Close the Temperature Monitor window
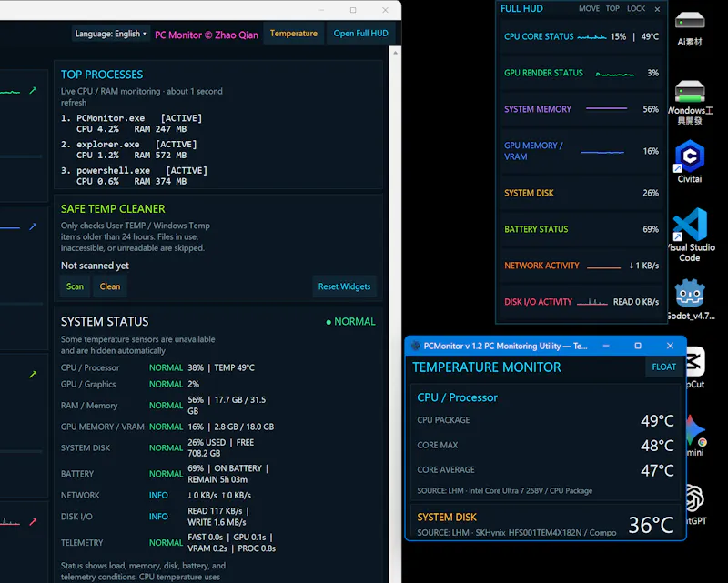Viewport: 728px width, 583px height. pyautogui.click(x=670, y=346)
